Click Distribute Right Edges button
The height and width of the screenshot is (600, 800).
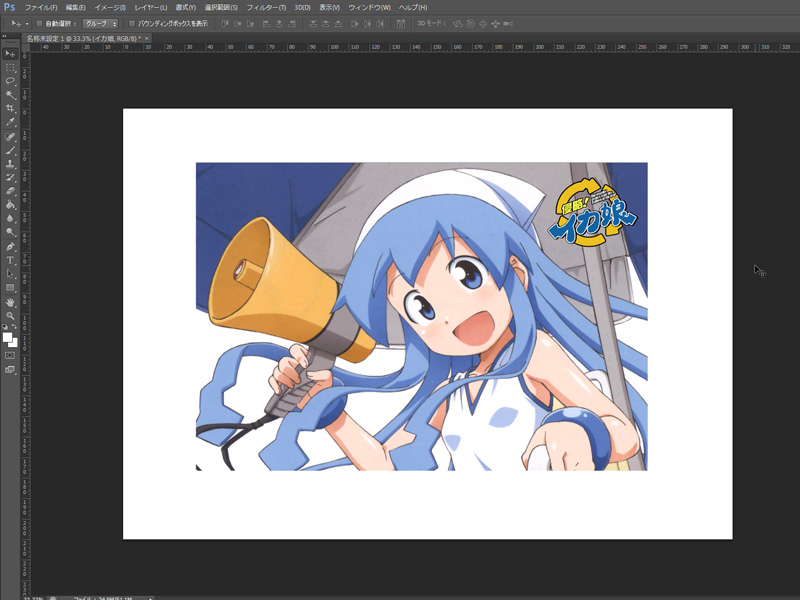pos(380,23)
